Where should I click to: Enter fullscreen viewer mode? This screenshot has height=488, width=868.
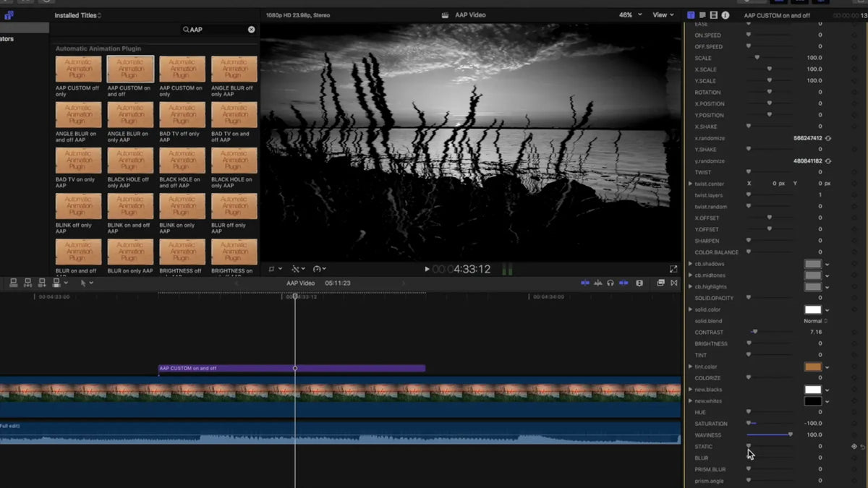[673, 269]
